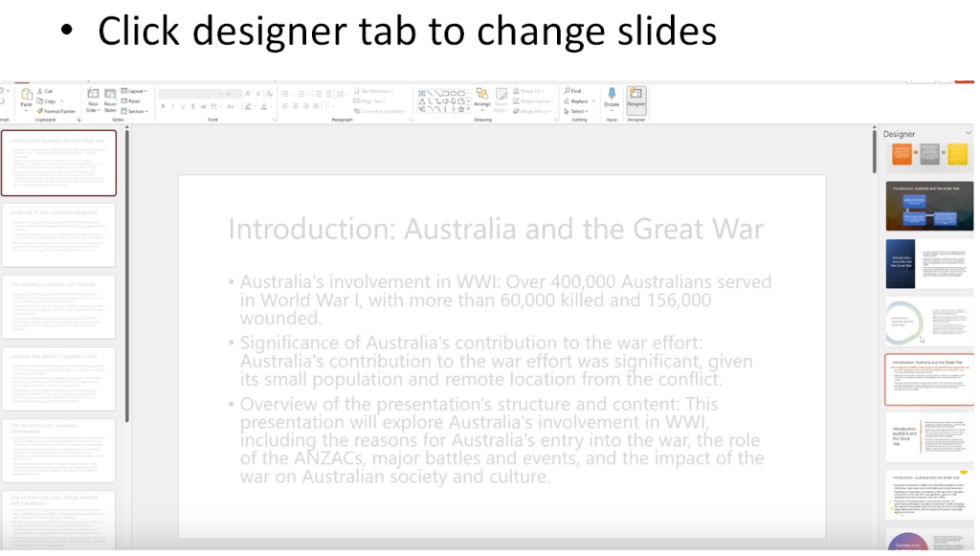
Task: Center the paragraph text
Action: (296, 105)
